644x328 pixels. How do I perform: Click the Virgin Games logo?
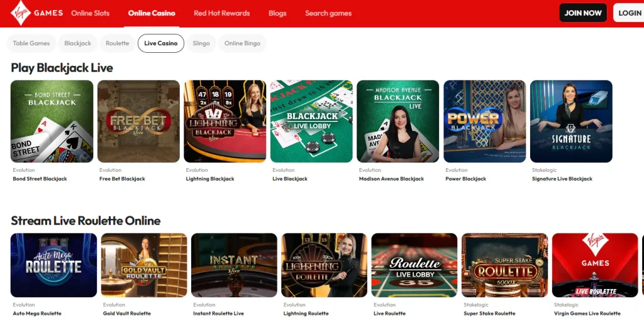pos(37,13)
